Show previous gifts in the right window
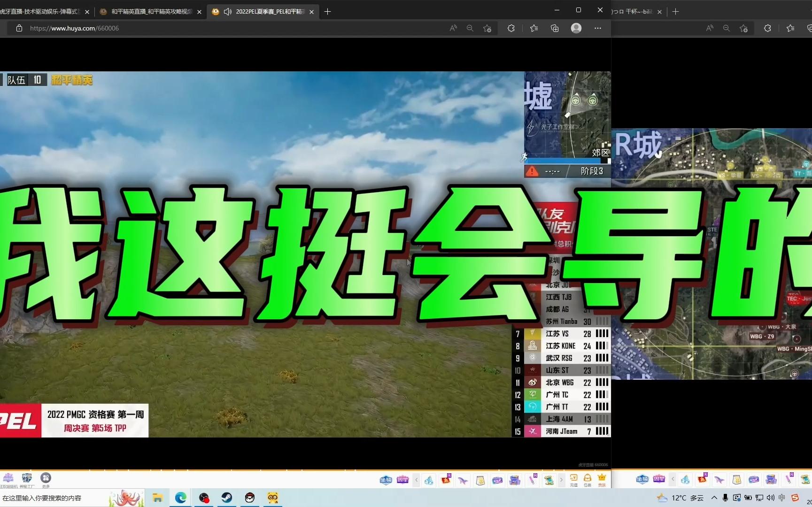The width and height of the screenshot is (812, 507). click(x=673, y=479)
